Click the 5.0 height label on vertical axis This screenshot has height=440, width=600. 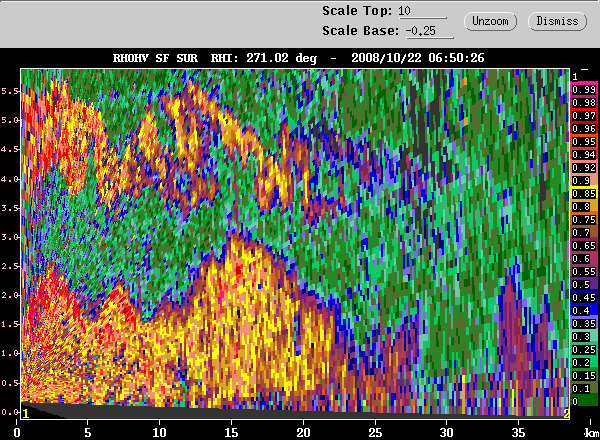tap(8, 121)
